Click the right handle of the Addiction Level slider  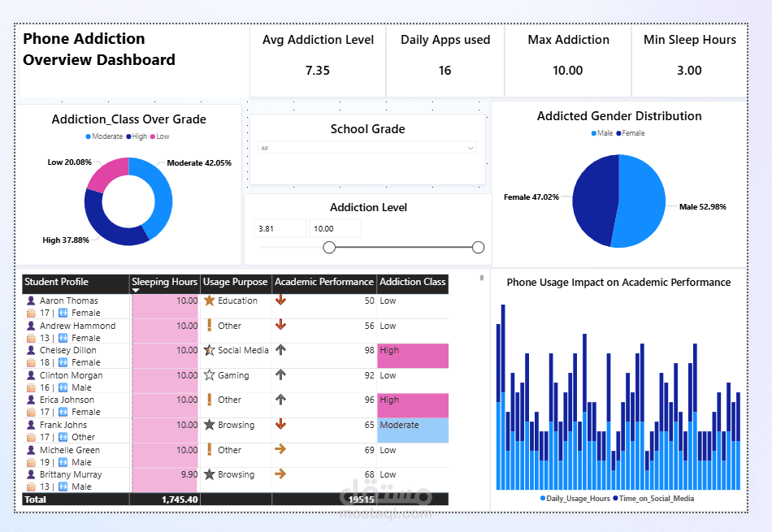pos(478,247)
